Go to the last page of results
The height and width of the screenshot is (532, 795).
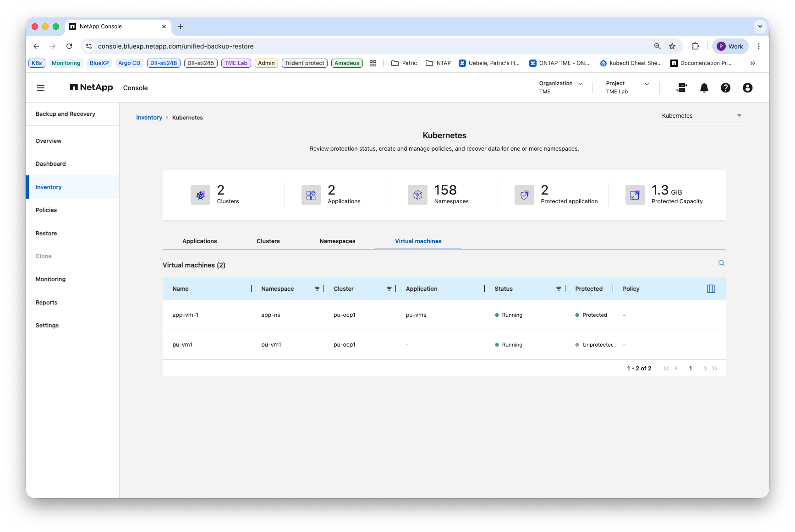[715, 369]
